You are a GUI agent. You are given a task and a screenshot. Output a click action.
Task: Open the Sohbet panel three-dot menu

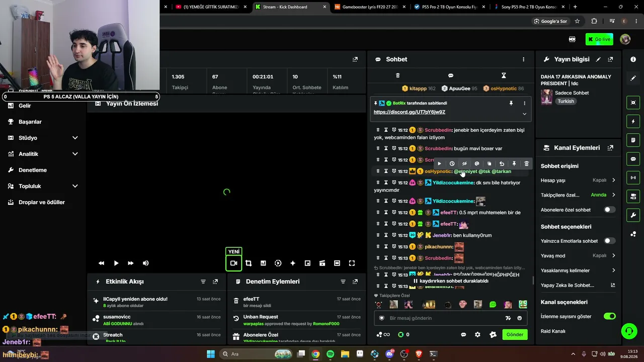[524, 59]
